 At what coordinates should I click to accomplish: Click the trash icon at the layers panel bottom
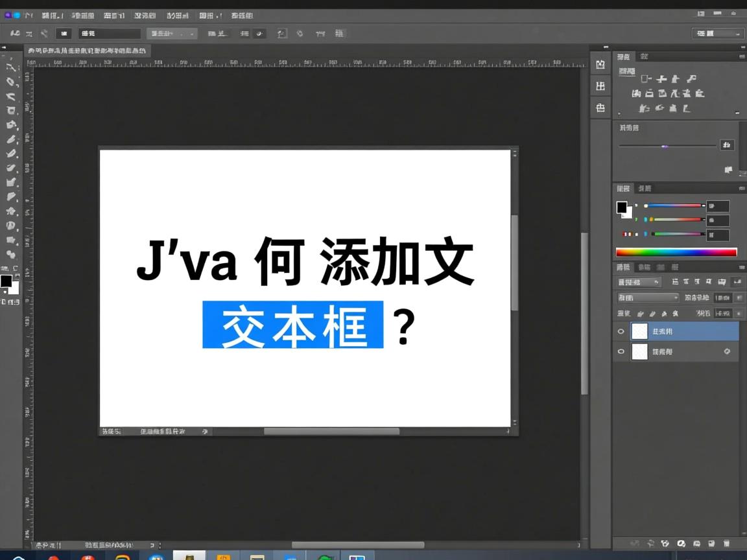coord(726,543)
